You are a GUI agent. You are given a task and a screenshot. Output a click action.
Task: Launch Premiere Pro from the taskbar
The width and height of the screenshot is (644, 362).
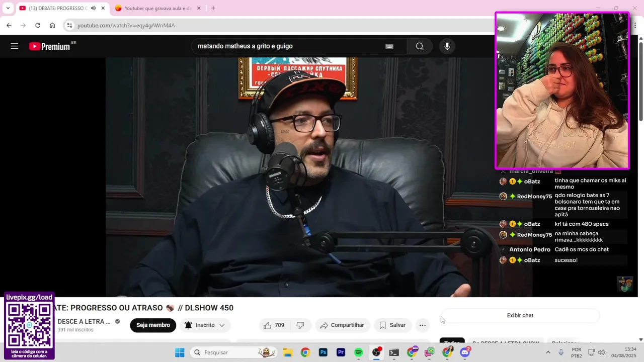tap(341, 352)
